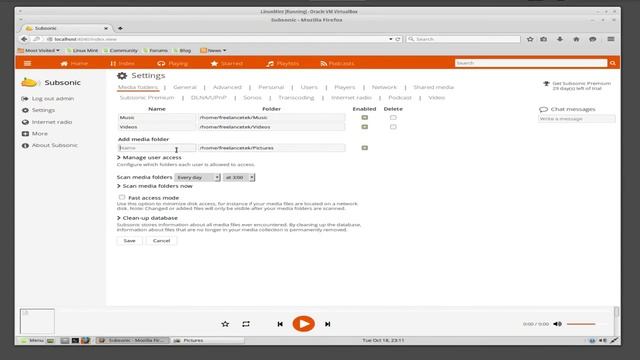Click the Subsonic submarine logo

(29, 82)
